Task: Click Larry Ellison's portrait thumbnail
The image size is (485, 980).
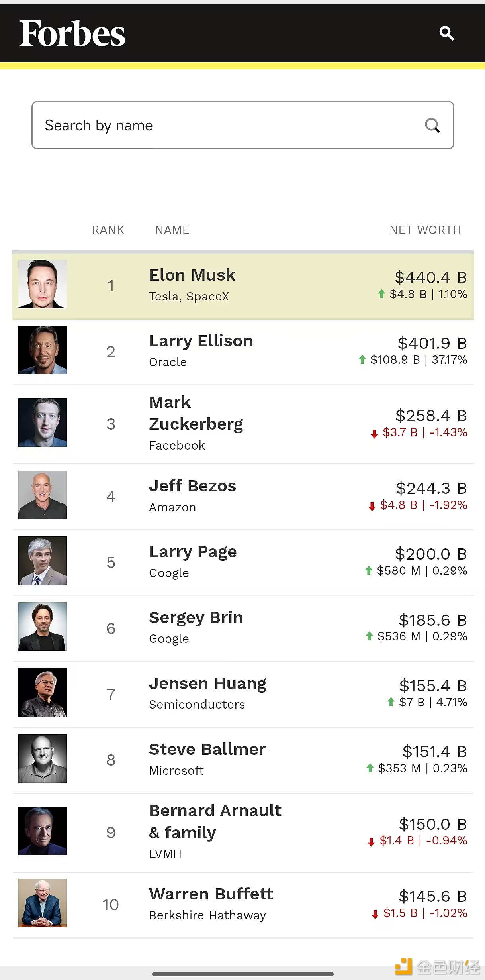Action: coord(43,350)
